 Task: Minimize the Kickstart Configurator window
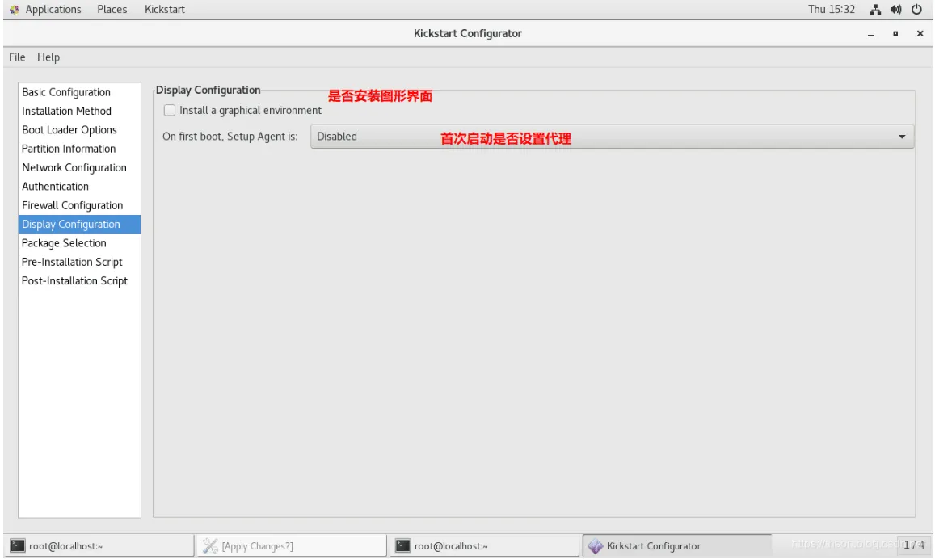870,34
